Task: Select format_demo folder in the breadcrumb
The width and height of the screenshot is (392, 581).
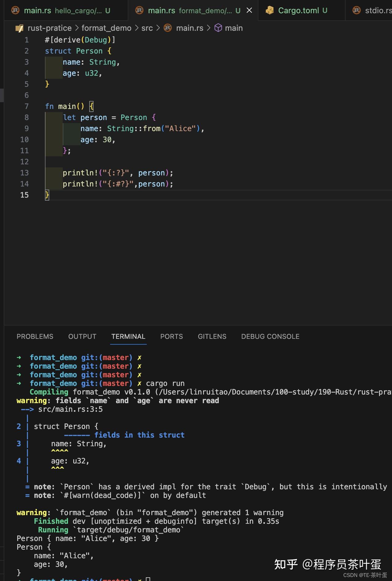Action: click(x=106, y=28)
